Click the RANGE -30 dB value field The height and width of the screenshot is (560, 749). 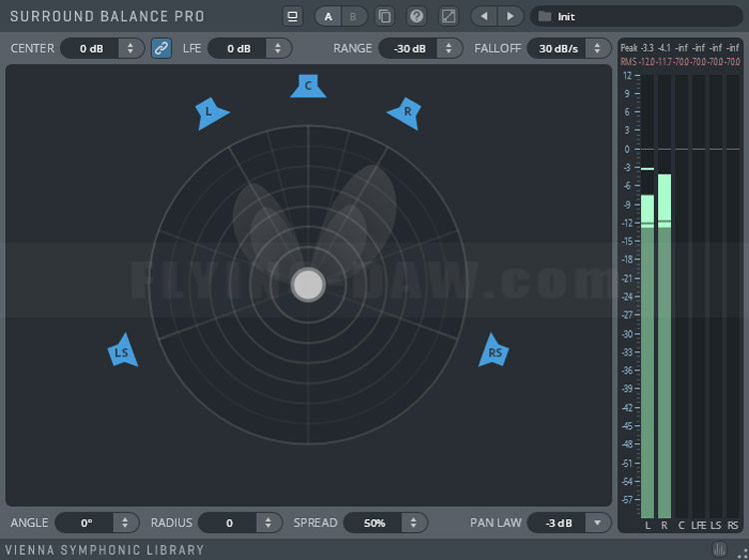coord(409,49)
